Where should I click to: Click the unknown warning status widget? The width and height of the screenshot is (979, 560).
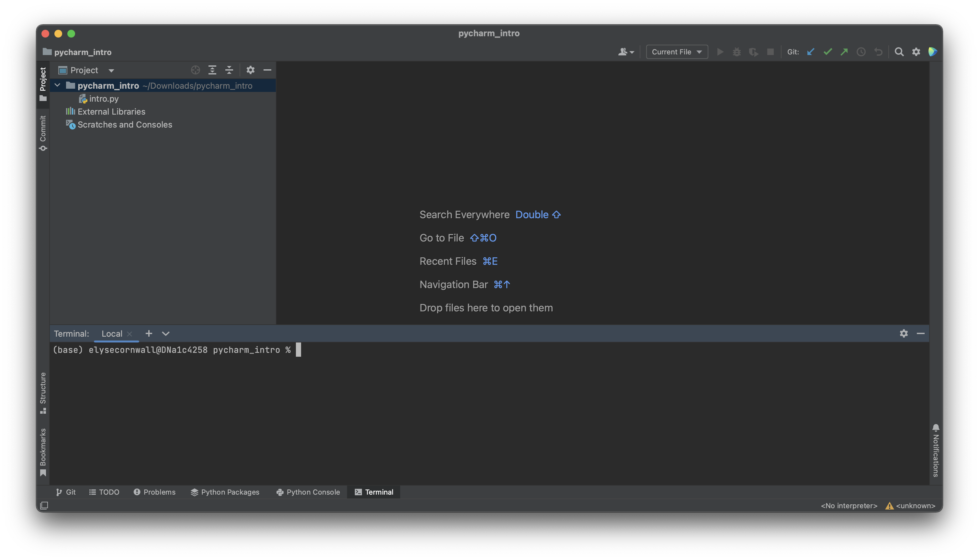[910, 505]
